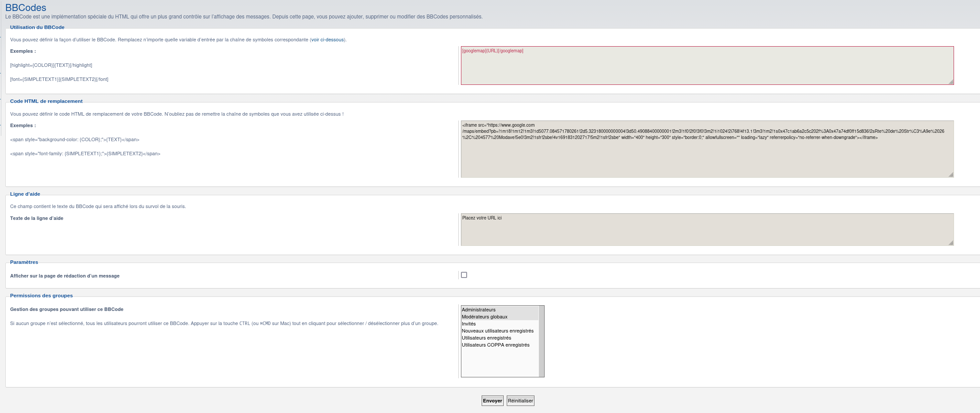The width and height of the screenshot is (980, 413).
Task: Select Invités in the group list
Action: (500, 324)
